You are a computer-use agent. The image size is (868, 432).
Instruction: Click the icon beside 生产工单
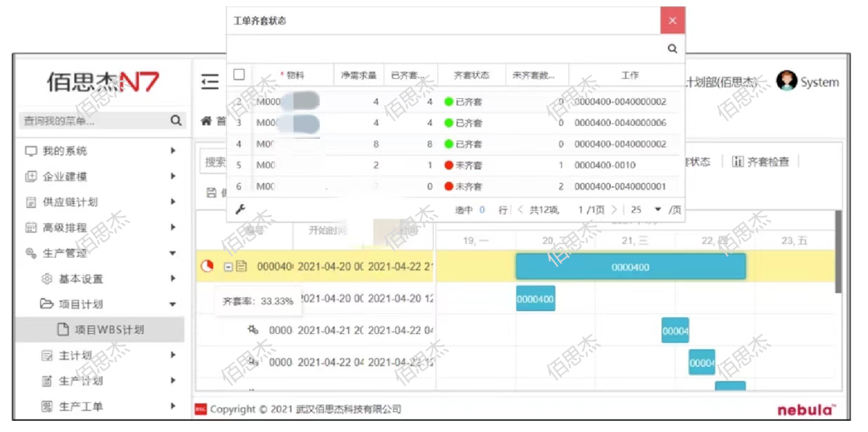tap(47, 406)
